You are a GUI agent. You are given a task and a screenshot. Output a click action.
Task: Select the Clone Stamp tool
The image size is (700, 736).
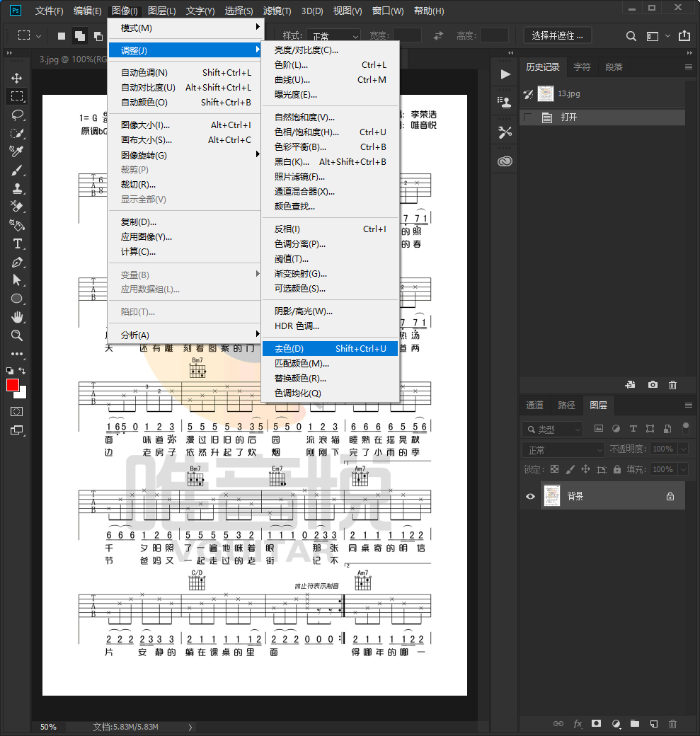(x=17, y=188)
